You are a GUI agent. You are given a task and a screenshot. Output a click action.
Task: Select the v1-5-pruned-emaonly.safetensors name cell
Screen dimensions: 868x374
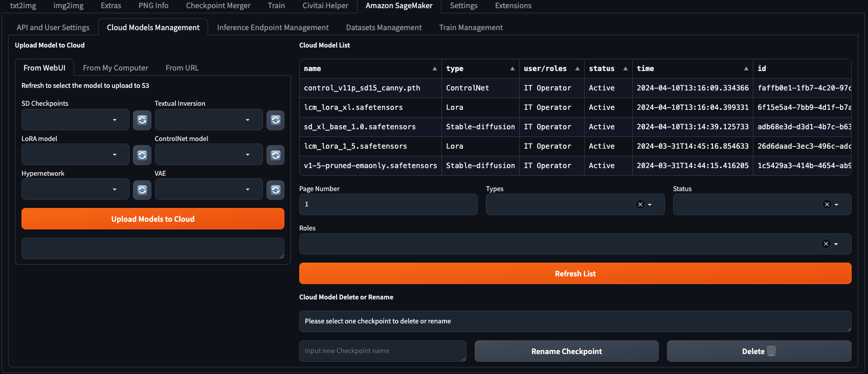click(370, 166)
